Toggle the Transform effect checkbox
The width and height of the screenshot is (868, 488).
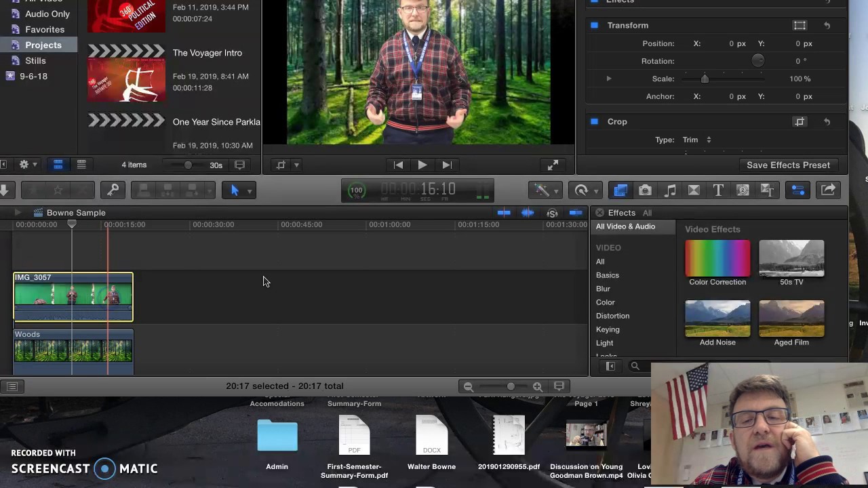click(594, 25)
